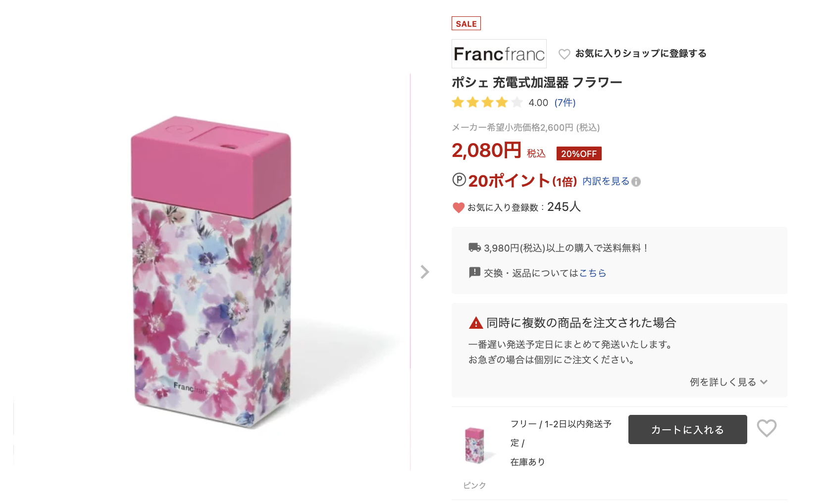Viewport: 823px width, 504px height.
Task: Click the main humidifier product image
Action: [x=211, y=272]
